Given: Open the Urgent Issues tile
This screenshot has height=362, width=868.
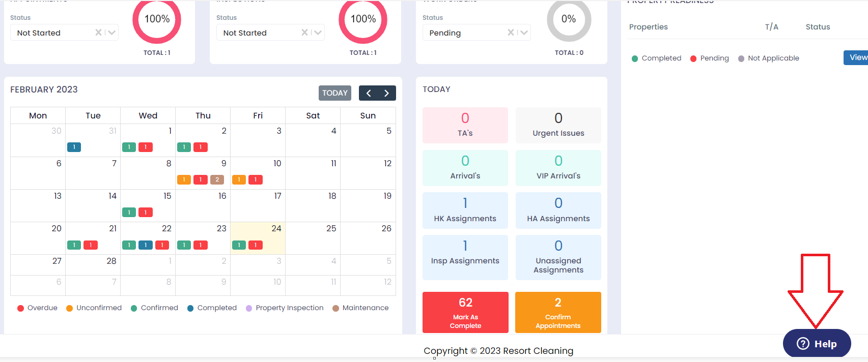Looking at the screenshot, I should coord(558,125).
